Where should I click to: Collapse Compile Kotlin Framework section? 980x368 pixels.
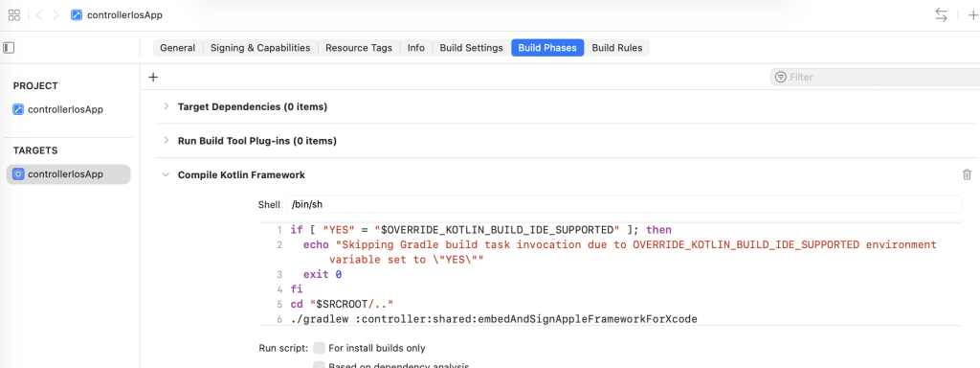166,175
